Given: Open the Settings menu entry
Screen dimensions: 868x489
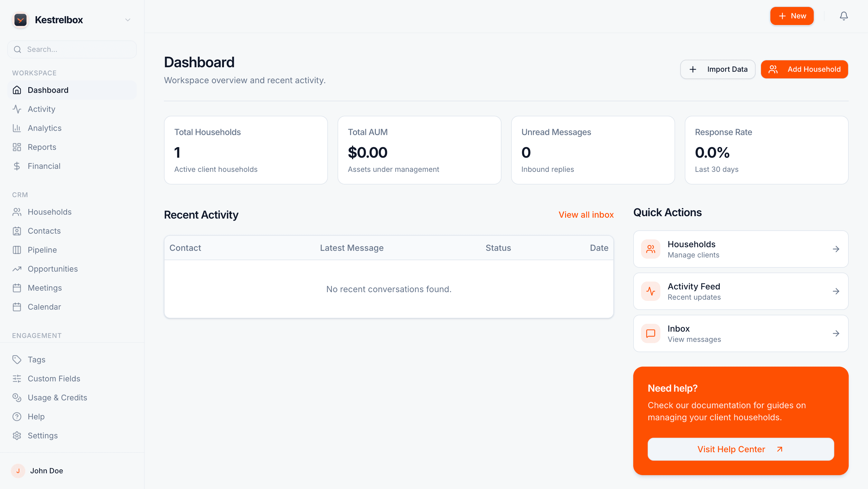Looking at the screenshot, I should coord(43,435).
